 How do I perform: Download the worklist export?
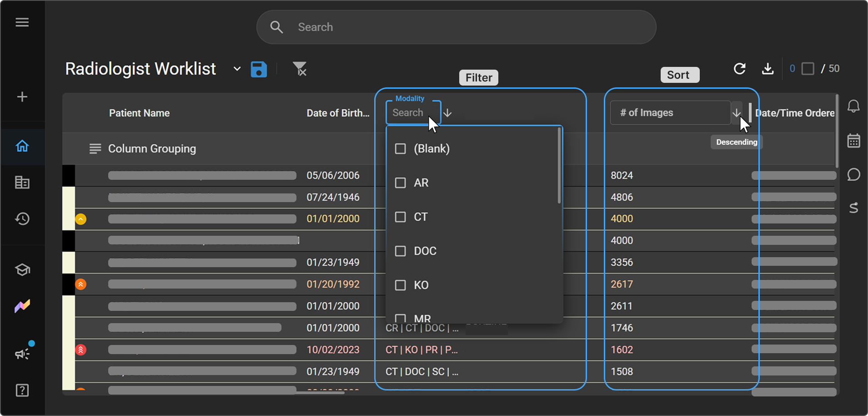coord(768,69)
